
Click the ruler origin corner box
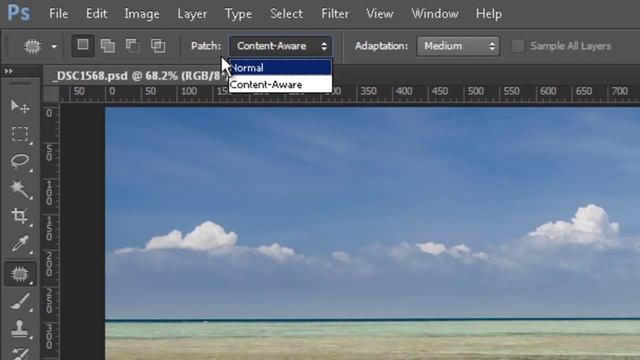tap(51, 94)
